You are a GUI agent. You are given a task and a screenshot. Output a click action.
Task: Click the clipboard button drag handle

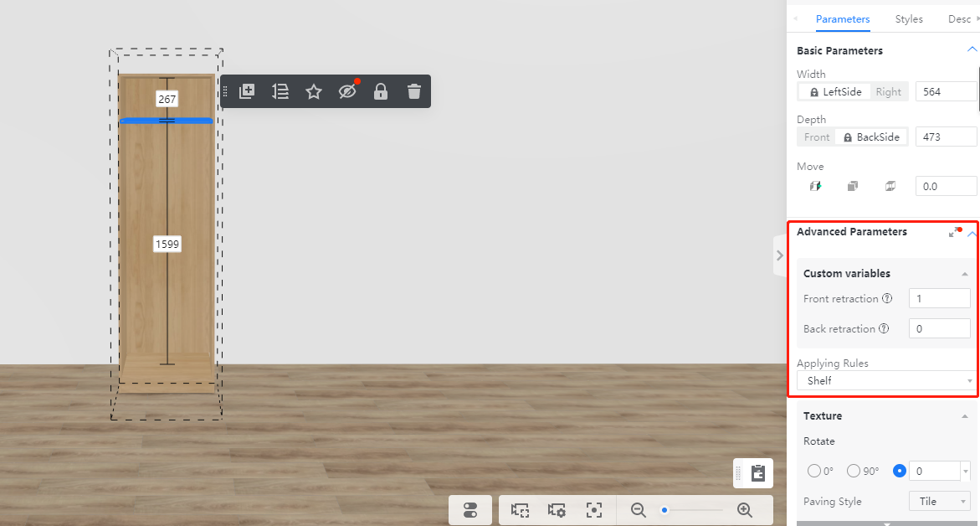[738, 473]
